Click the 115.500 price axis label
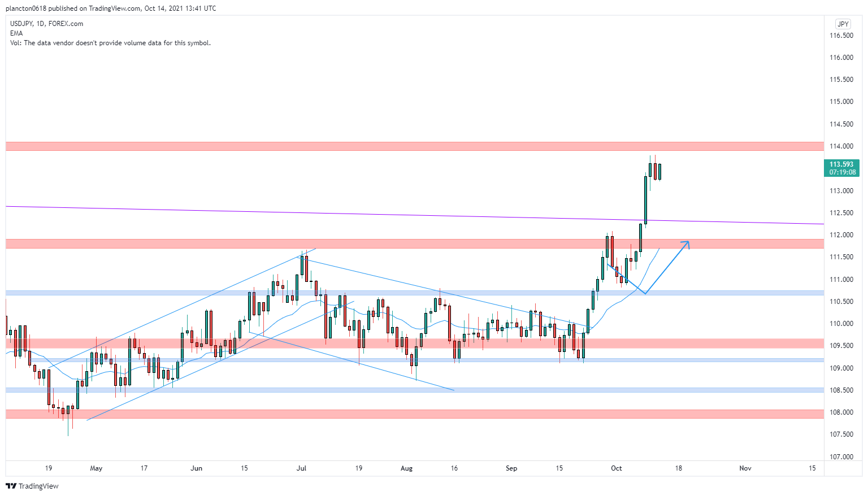 pos(841,80)
